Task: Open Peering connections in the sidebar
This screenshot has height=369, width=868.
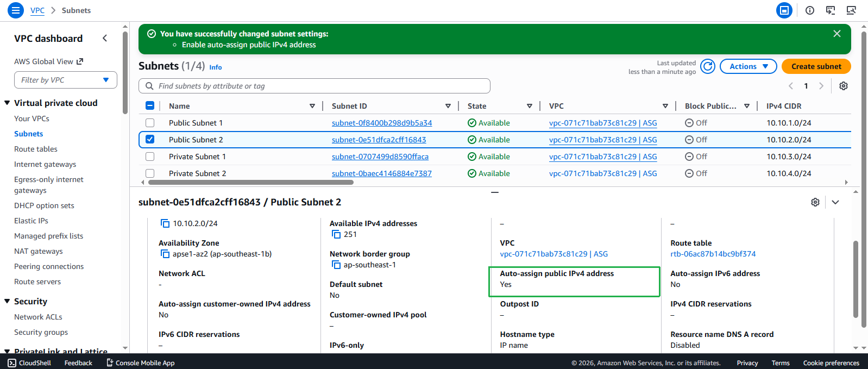Action: pos(49,266)
